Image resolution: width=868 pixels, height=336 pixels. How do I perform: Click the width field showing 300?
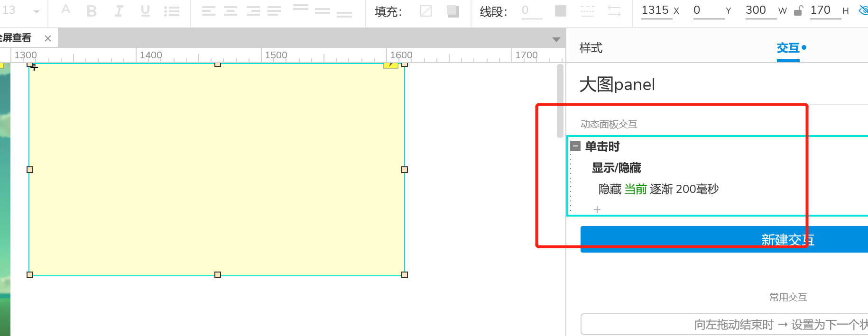click(x=761, y=10)
